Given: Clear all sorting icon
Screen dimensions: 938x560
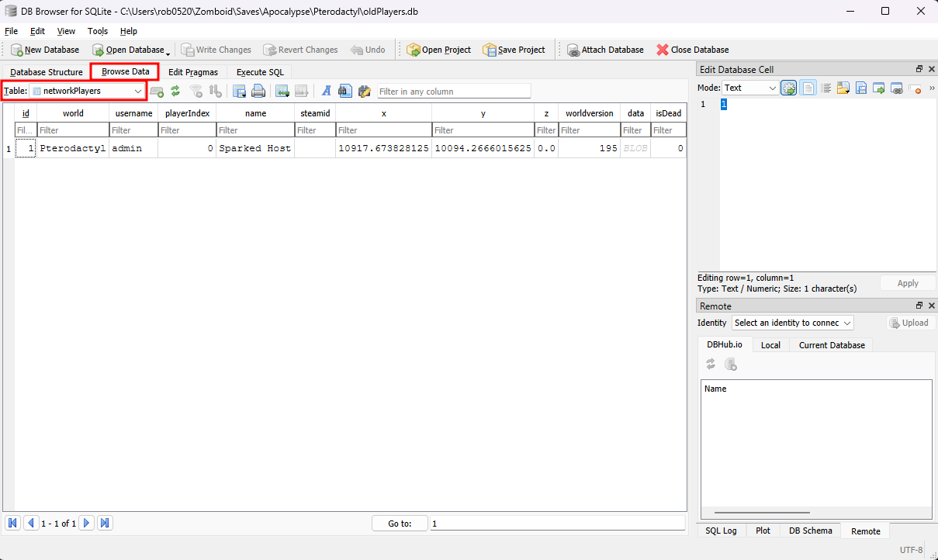Looking at the screenshot, I should (x=216, y=91).
